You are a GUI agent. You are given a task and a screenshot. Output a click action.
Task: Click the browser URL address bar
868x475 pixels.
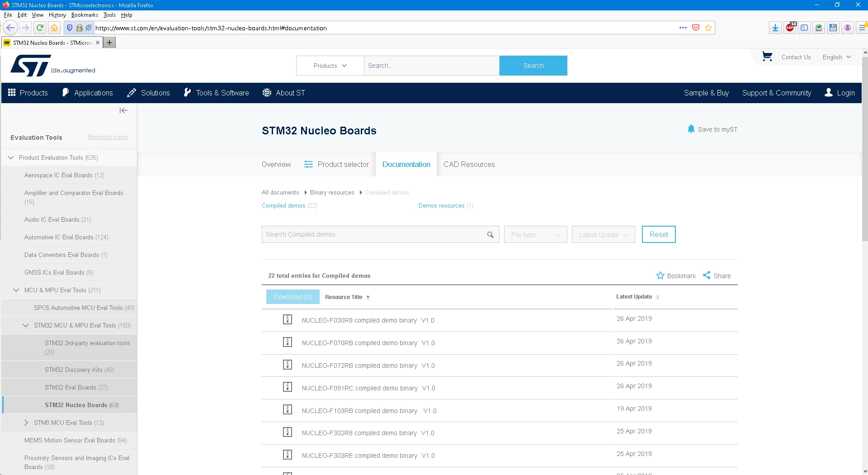[384, 28]
